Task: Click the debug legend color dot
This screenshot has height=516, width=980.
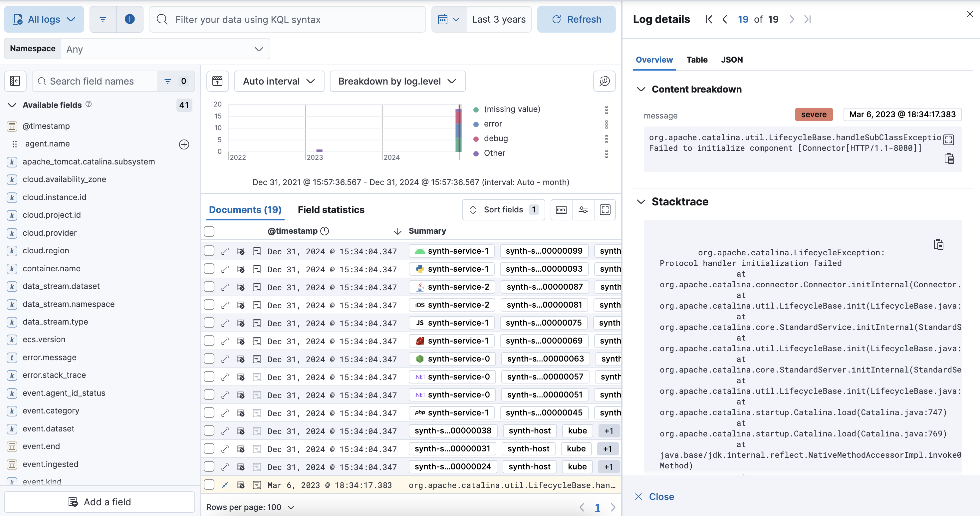Action: click(x=476, y=139)
